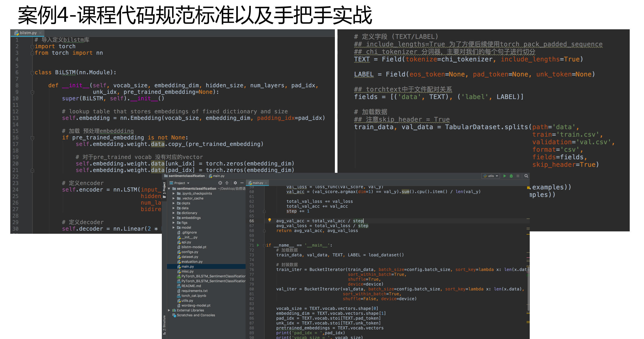
Task: Expand External Libraries tree node
Action: coord(169,310)
